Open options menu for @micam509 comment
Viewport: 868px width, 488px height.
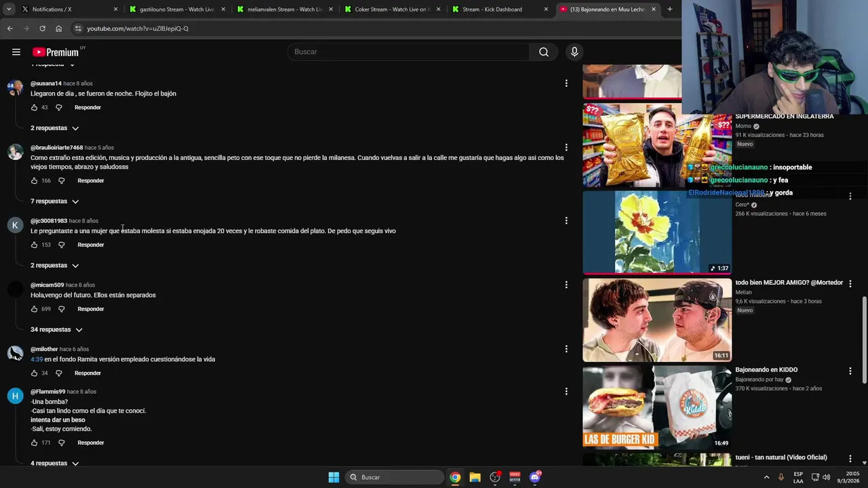point(566,285)
